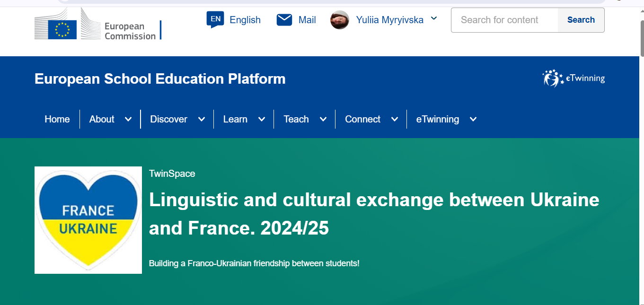The width and height of the screenshot is (644, 305).
Task: Click the European Commission logo
Action: (98, 24)
